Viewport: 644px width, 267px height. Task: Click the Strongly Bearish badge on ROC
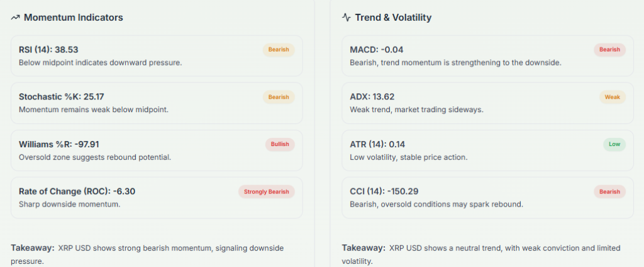click(x=266, y=192)
